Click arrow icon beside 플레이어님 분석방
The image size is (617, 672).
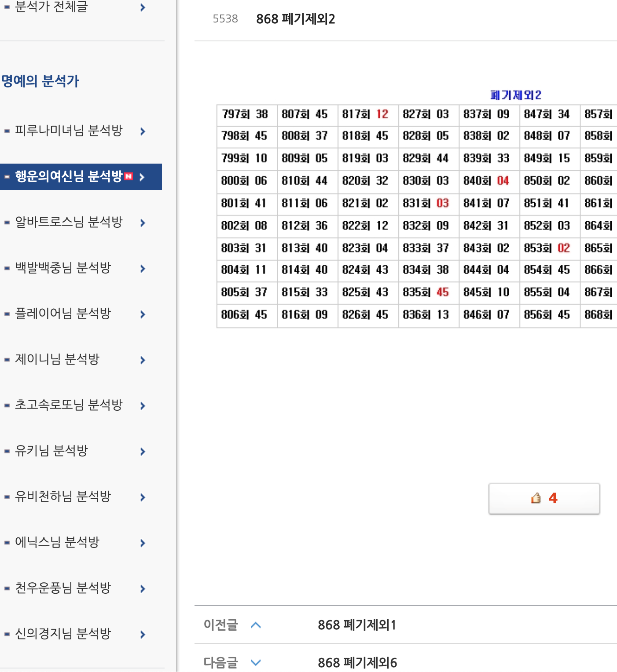click(x=143, y=314)
